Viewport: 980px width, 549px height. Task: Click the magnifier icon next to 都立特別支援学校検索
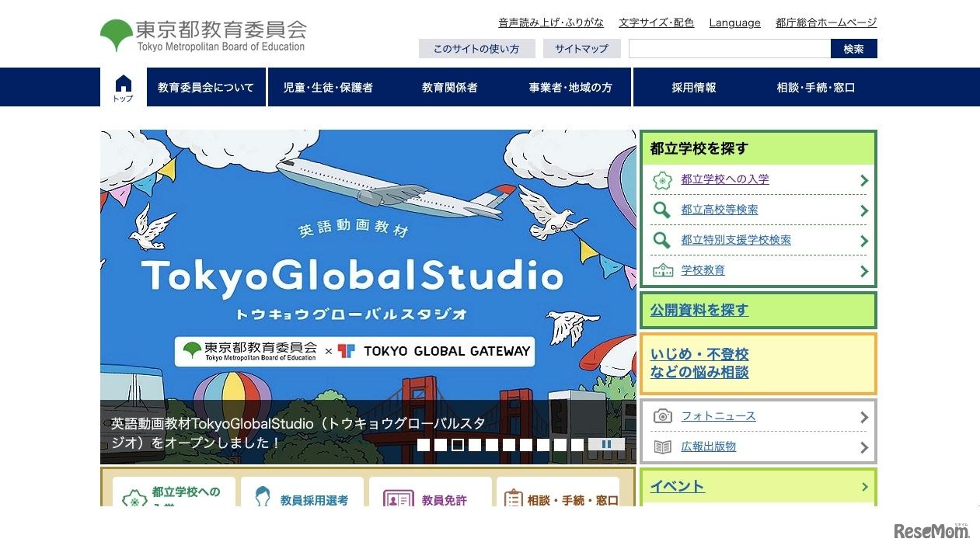coord(661,240)
